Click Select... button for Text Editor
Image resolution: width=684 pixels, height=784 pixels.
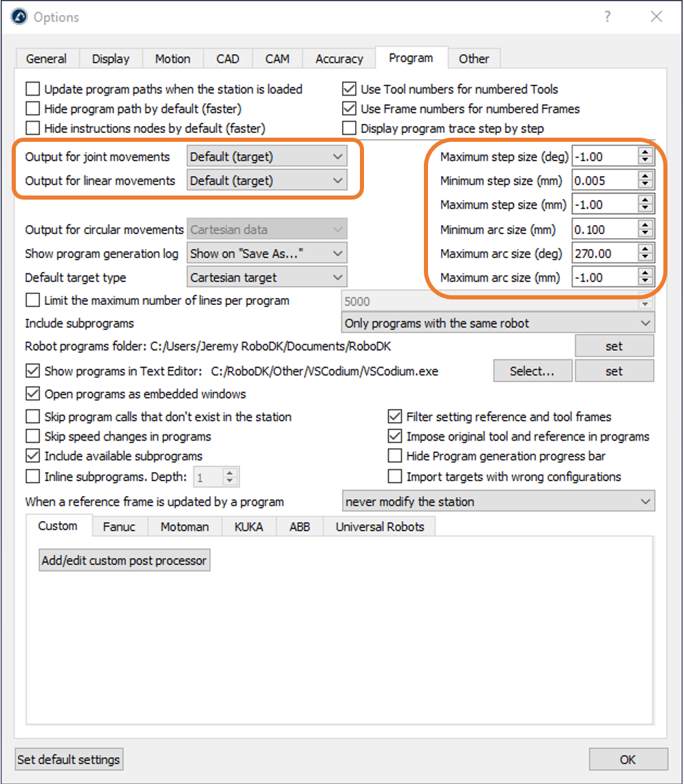click(x=533, y=371)
